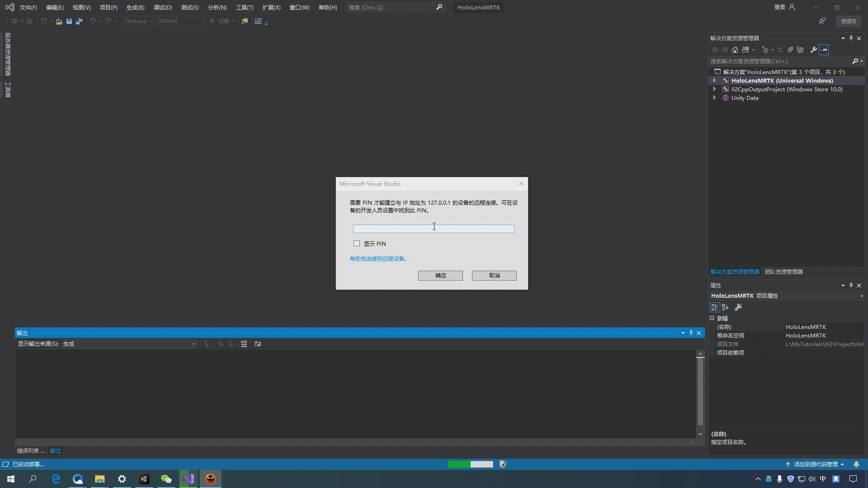
Task: Expand the Unity Data tree node
Action: point(714,98)
